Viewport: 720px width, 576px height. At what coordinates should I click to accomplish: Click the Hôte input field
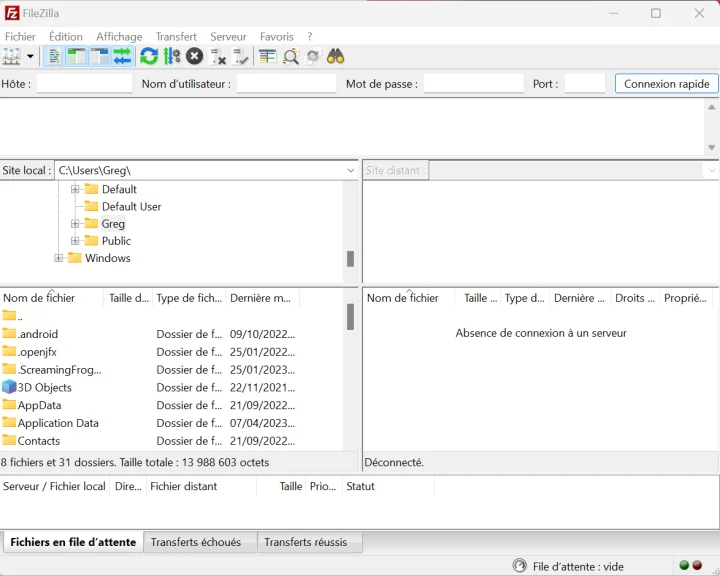84,84
